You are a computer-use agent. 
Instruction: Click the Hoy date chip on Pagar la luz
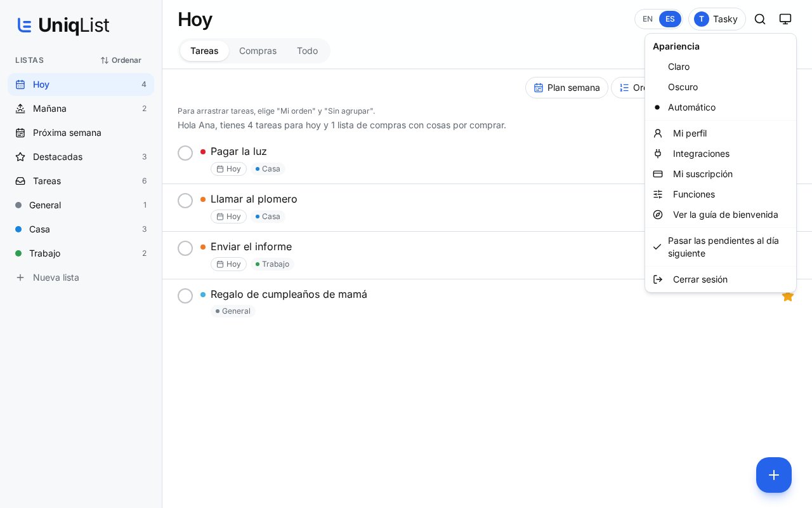pyautogui.click(x=228, y=169)
